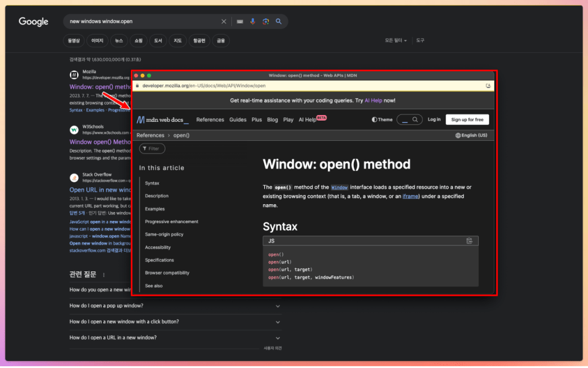Open the References menu in MDN header

tap(210, 120)
